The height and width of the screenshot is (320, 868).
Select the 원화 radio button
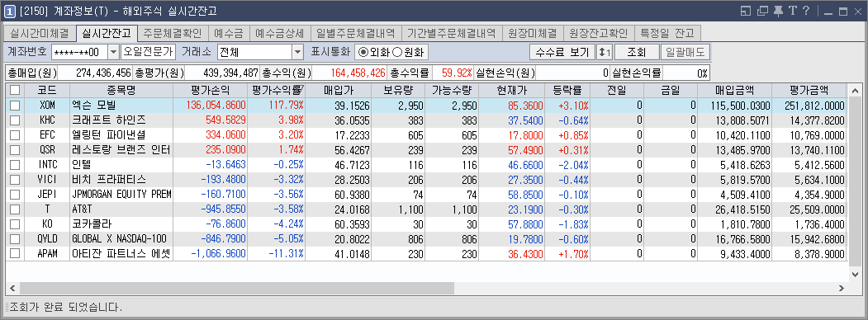click(397, 53)
